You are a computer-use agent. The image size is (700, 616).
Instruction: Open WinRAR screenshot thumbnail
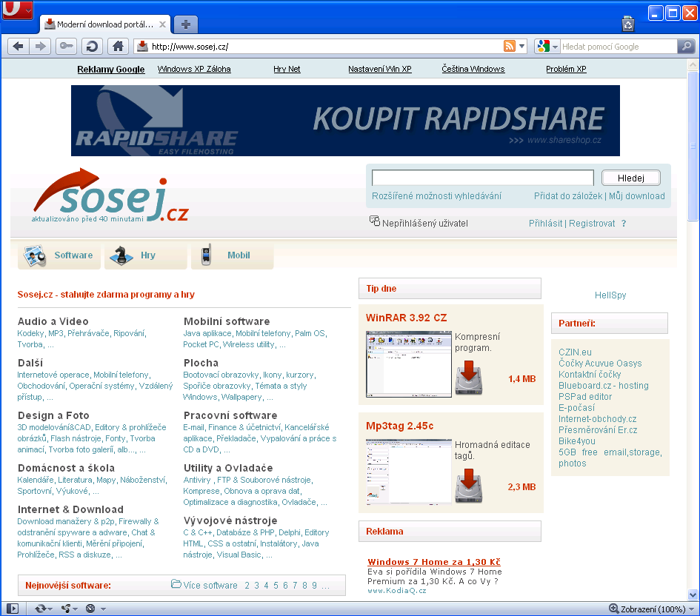pyautogui.click(x=408, y=364)
